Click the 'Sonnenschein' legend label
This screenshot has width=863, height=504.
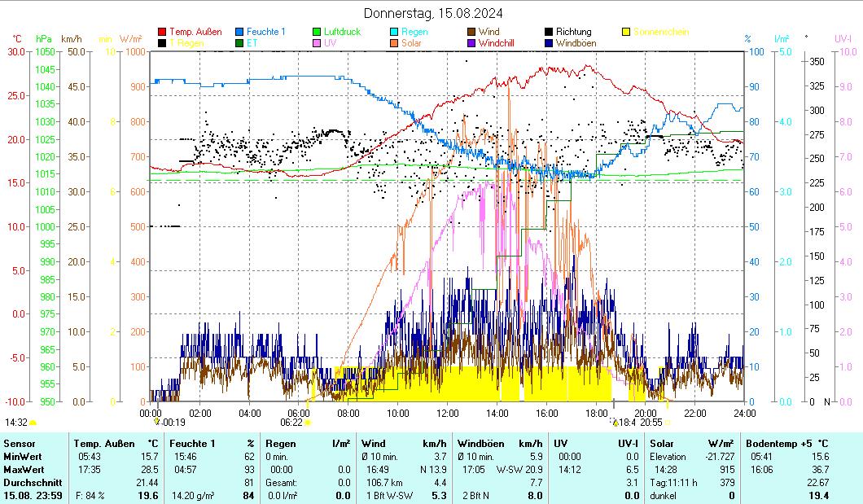coord(661,32)
